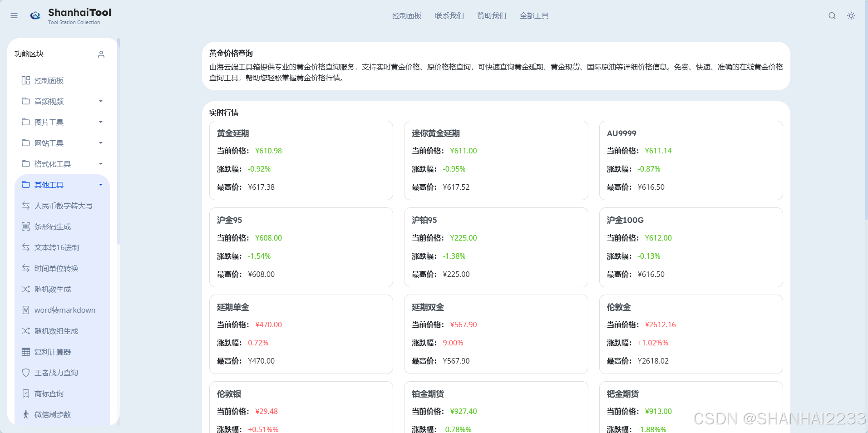Click the 铂金期货 card title
Viewport: 868px width, 433px height.
tap(428, 394)
